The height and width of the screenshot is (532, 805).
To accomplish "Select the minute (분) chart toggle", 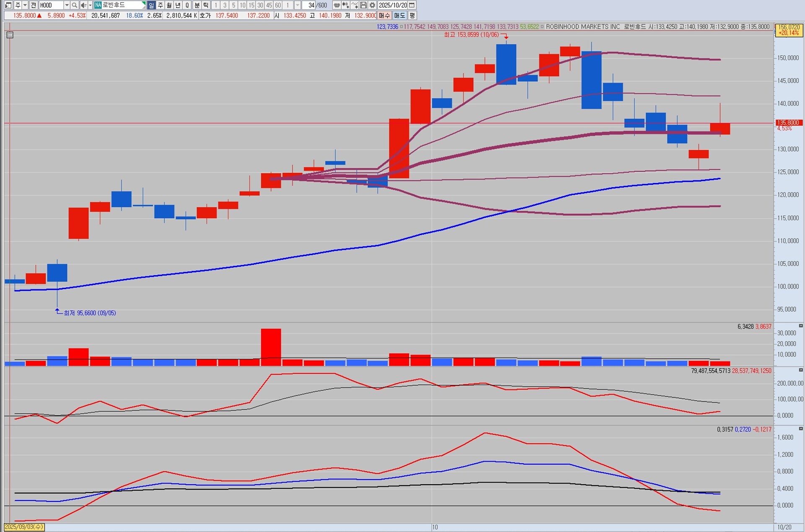I will pos(197,5).
